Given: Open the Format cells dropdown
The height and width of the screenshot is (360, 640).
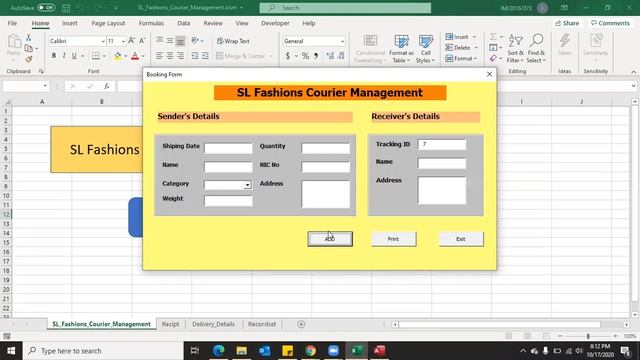Looking at the screenshot, I should point(476,59).
